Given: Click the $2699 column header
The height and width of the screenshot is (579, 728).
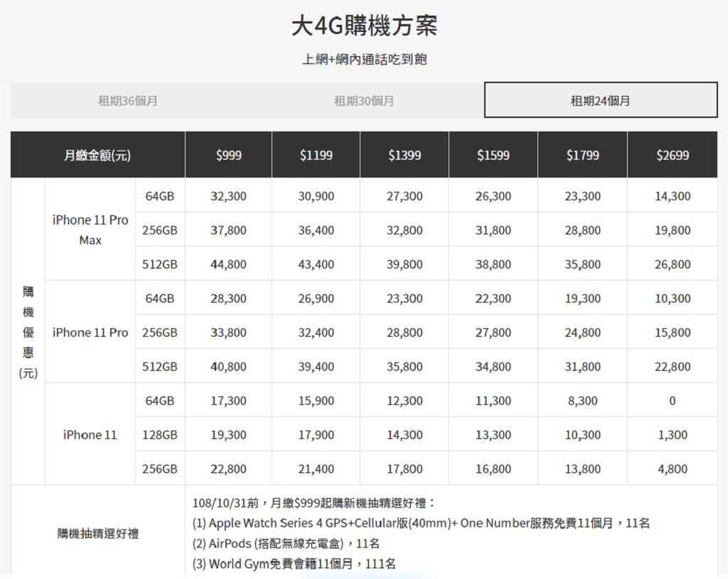Looking at the screenshot, I should pyautogui.click(x=673, y=155).
